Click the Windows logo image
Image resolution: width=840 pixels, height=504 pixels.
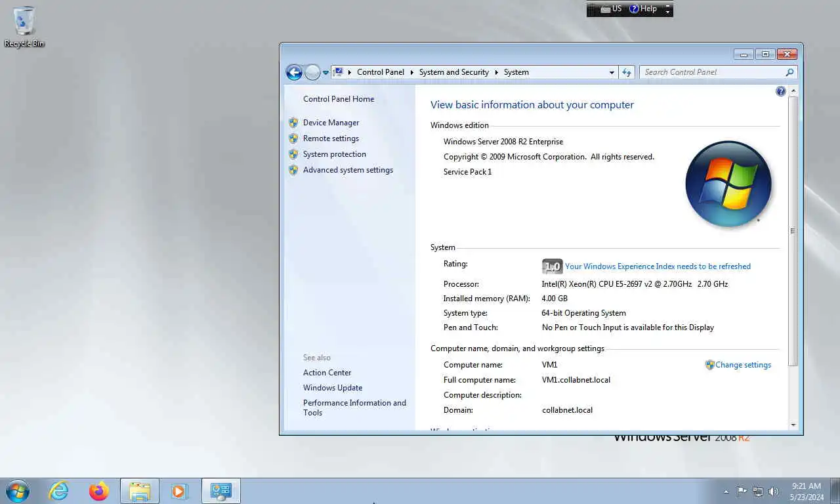728,184
